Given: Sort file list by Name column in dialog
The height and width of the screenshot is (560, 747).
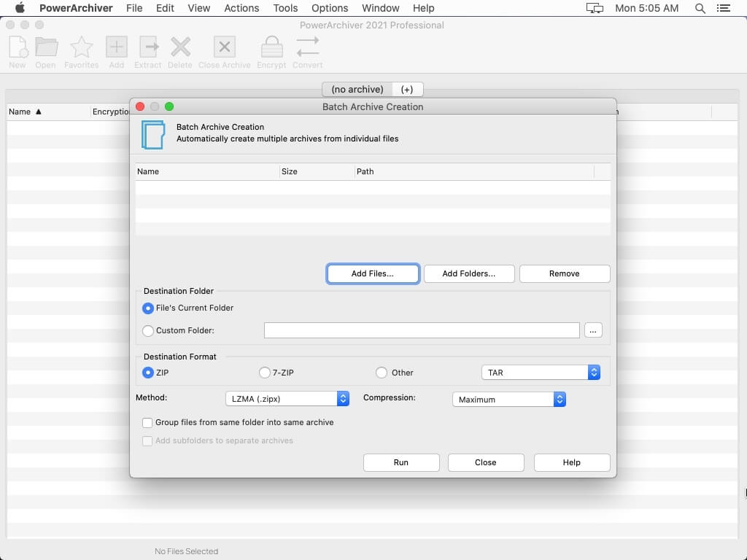Looking at the screenshot, I should point(207,171).
